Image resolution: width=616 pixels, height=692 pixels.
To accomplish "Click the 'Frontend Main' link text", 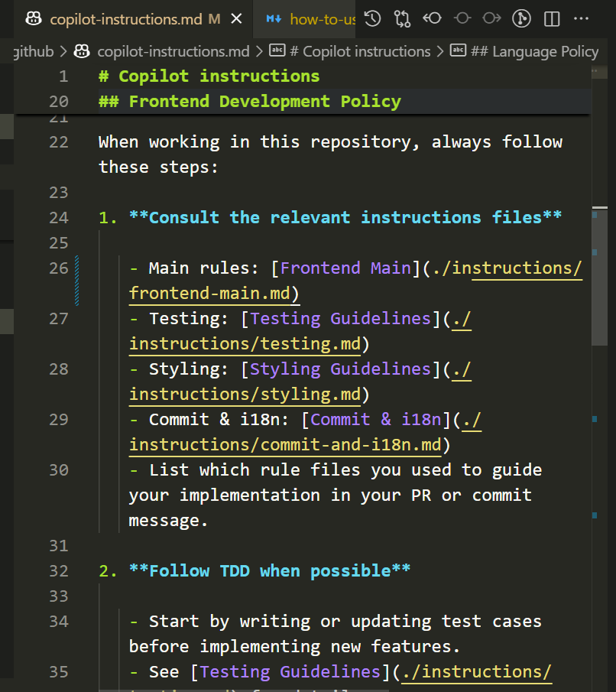I will pyautogui.click(x=345, y=268).
